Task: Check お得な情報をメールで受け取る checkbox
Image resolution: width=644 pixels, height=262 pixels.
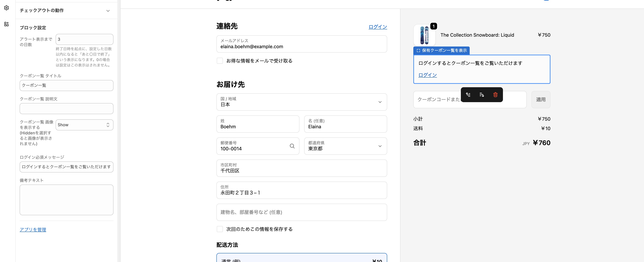Action: 220,61
